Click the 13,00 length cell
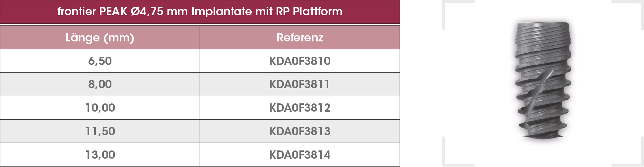Screen dimensions: 644x167 (x=100, y=155)
